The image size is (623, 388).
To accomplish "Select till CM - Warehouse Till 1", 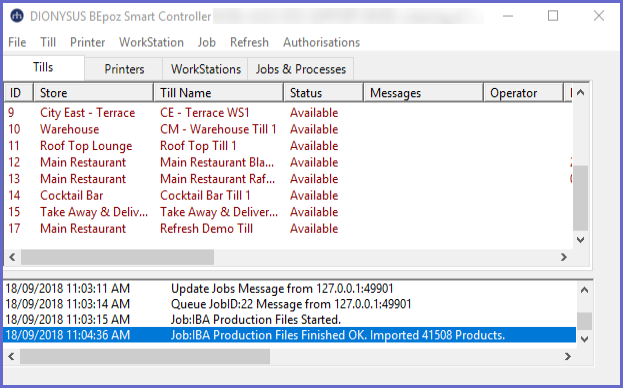I will [218, 129].
